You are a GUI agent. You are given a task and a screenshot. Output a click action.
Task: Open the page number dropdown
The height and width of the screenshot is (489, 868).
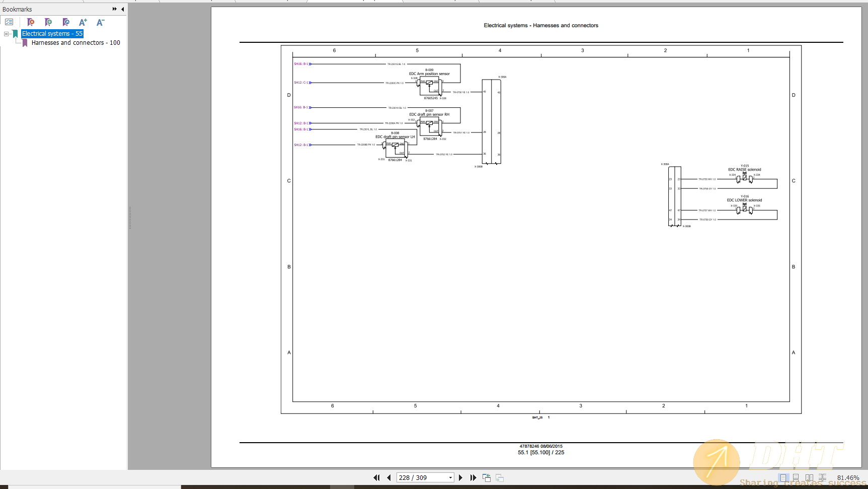[449, 477]
